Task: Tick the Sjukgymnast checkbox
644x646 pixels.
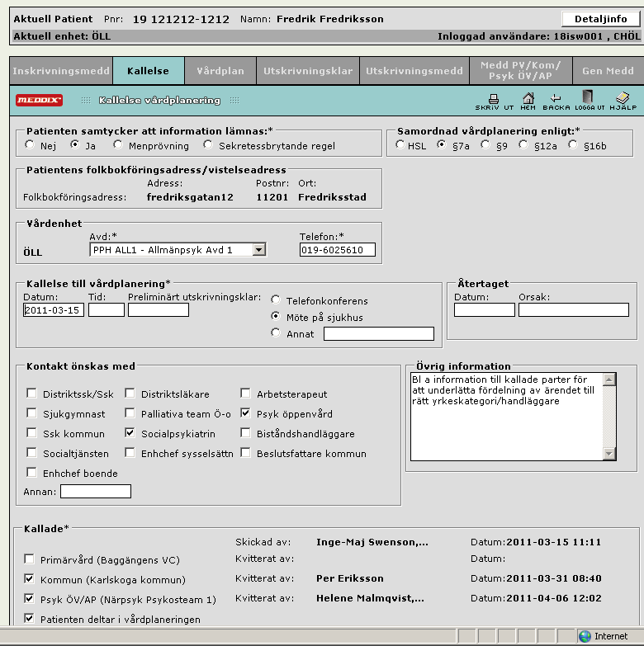Action: (x=31, y=413)
